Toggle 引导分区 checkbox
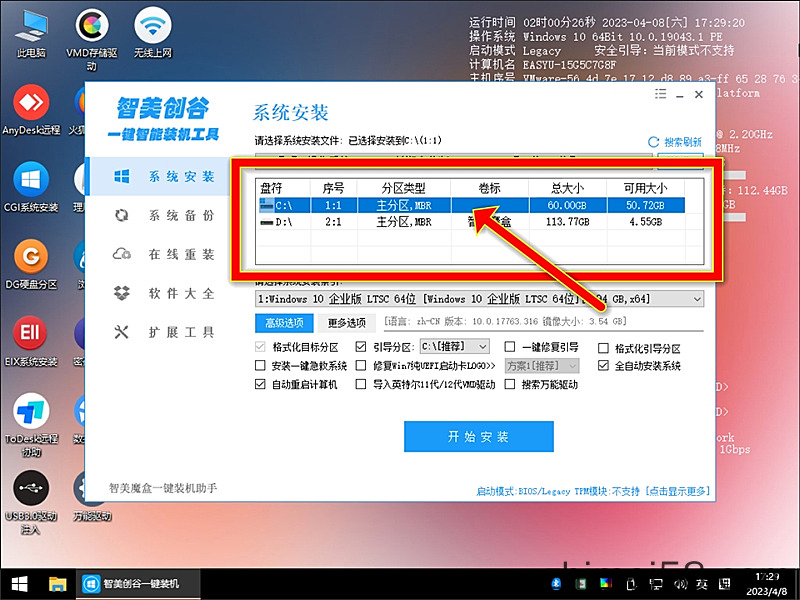Viewport: 800px width, 600px height. [x=361, y=347]
